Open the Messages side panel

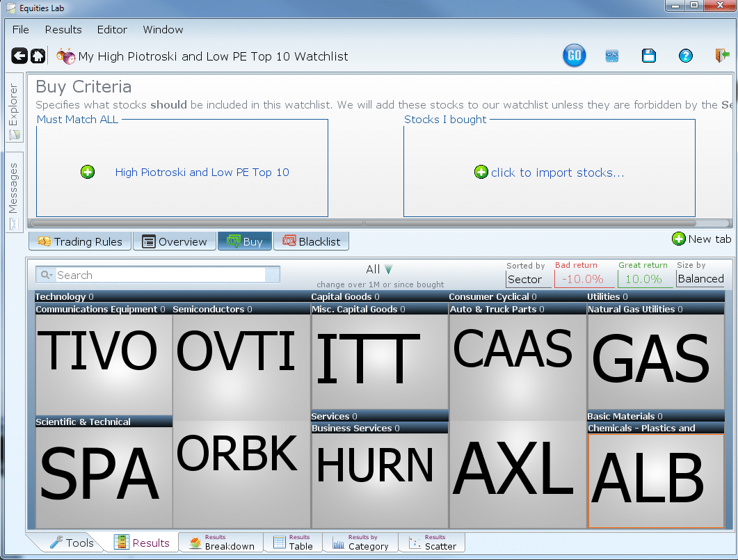tap(14, 193)
